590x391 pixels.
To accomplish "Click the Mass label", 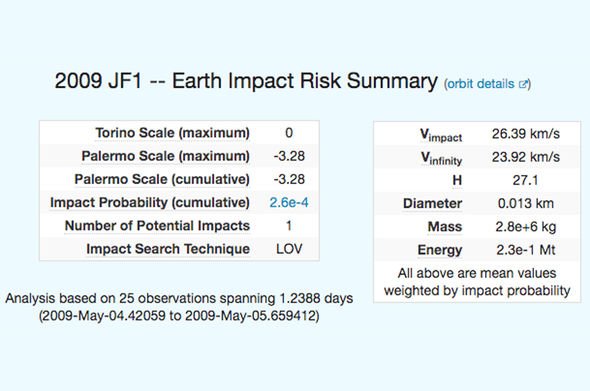I will 445,227.
